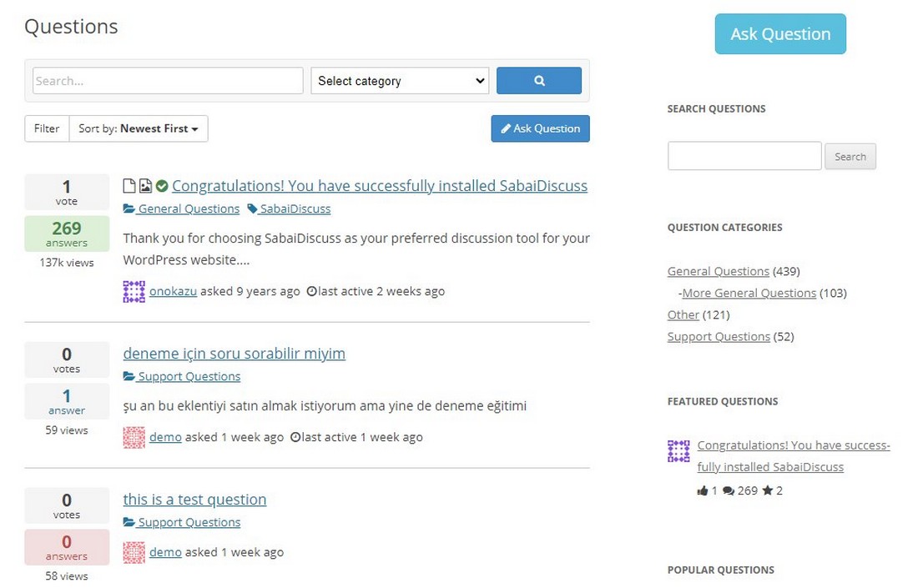Focus the main questions search field
The width and height of the screenshot is (918, 588).
(x=168, y=81)
